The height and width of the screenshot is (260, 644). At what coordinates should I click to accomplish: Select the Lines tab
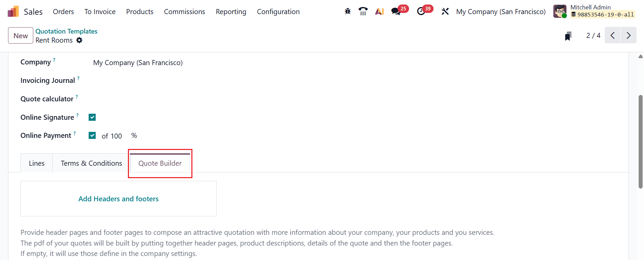36,163
